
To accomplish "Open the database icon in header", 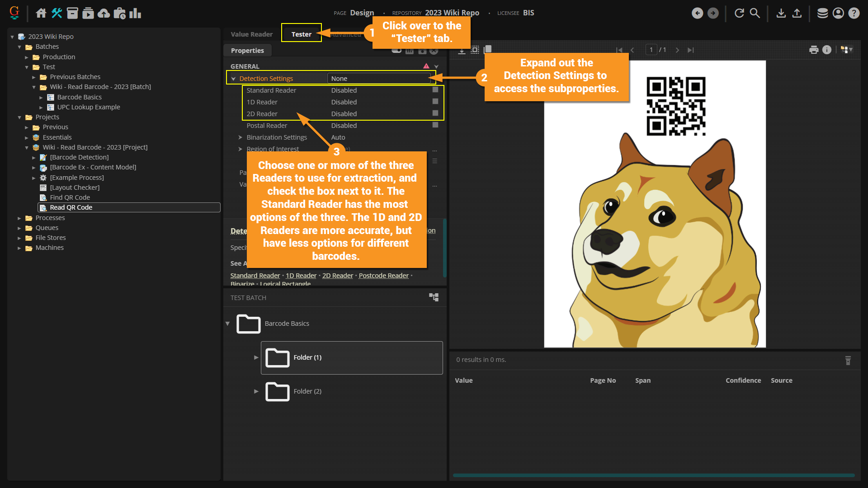I will [822, 13].
